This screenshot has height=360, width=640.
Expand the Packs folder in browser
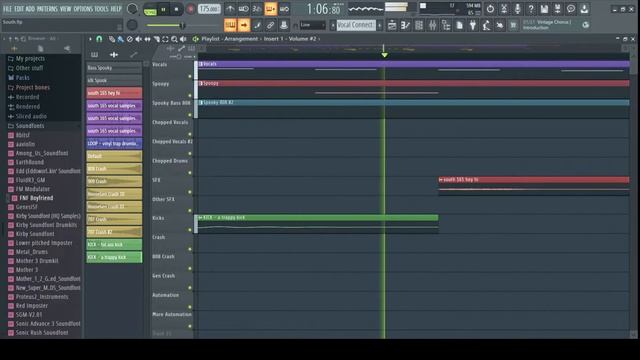coord(19,78)
